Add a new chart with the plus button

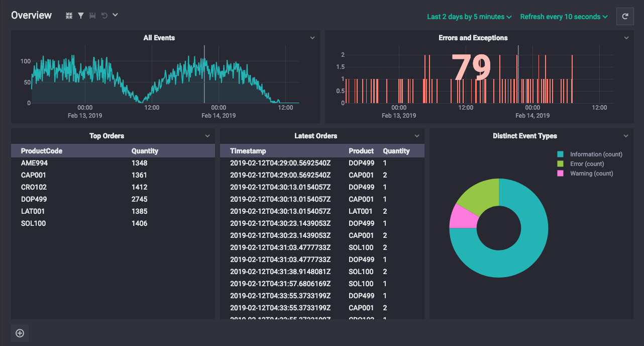[x=20, y=333]
